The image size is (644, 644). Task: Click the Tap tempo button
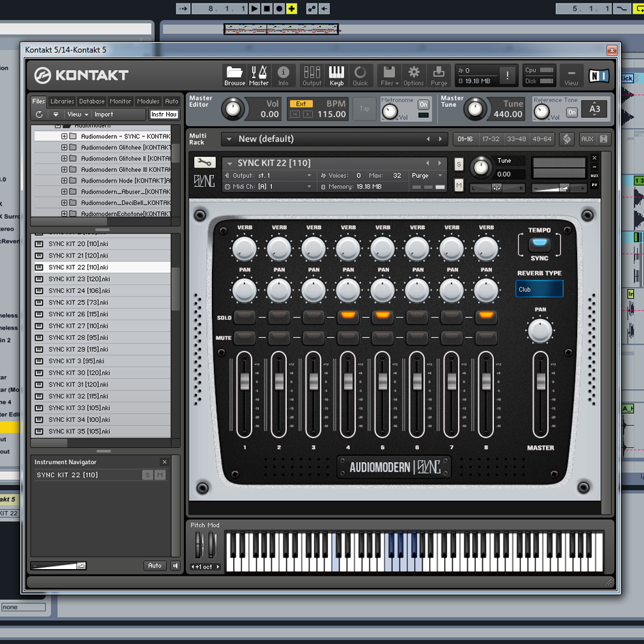pyautogui.click(x=365, y=109)
